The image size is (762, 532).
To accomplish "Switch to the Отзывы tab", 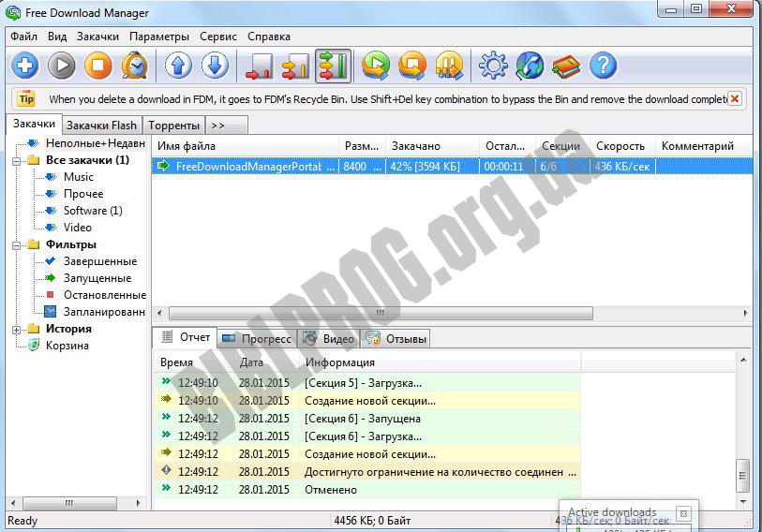I will click(396, 339).
